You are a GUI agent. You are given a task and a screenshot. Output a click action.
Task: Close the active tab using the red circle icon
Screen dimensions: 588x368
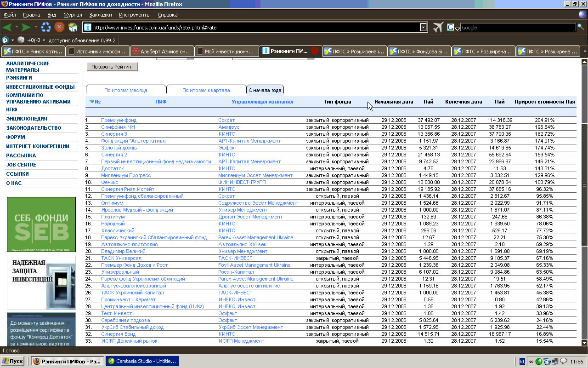315,51
